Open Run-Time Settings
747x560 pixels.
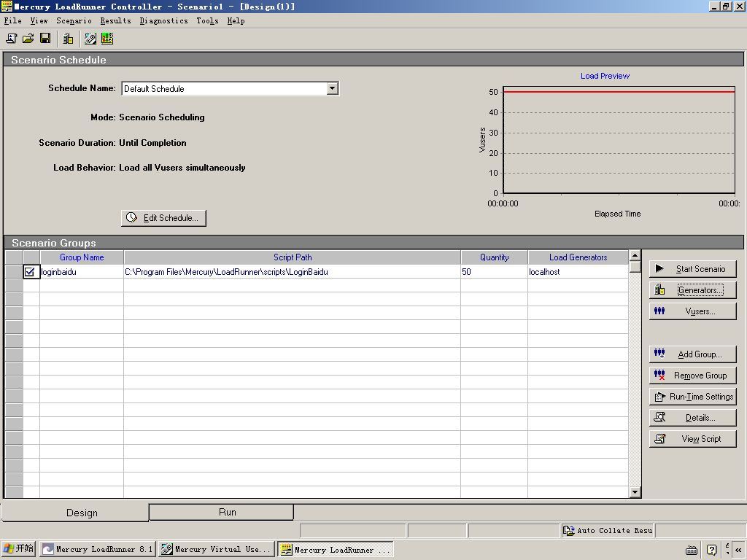pyautogui.click(x=693, y=397)
